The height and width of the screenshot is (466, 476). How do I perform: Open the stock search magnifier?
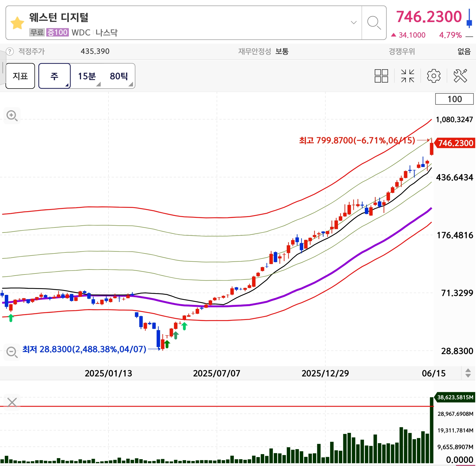click(374, 23)
